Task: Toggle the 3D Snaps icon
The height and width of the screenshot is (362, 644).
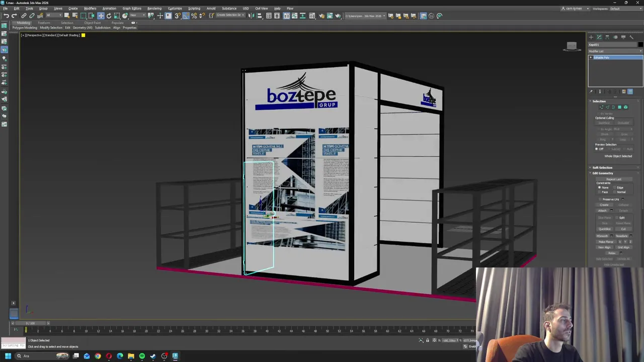Action: [x=178, y=16]
